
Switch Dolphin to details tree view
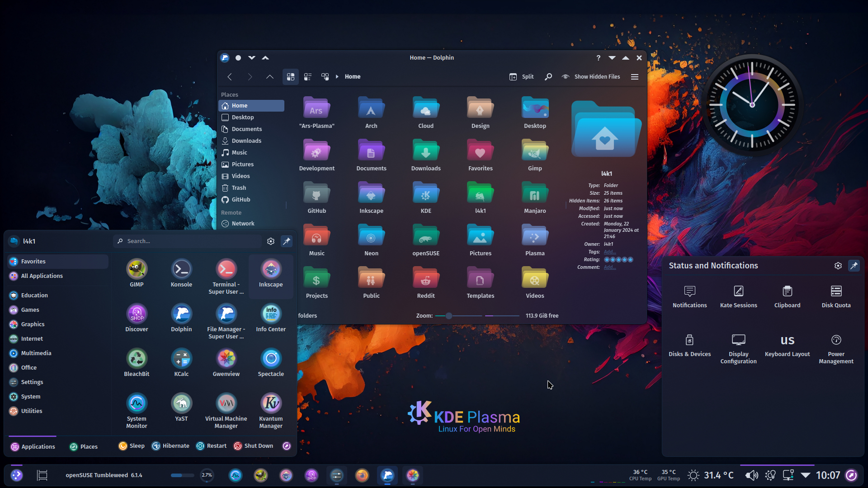(x=325, y=77)
